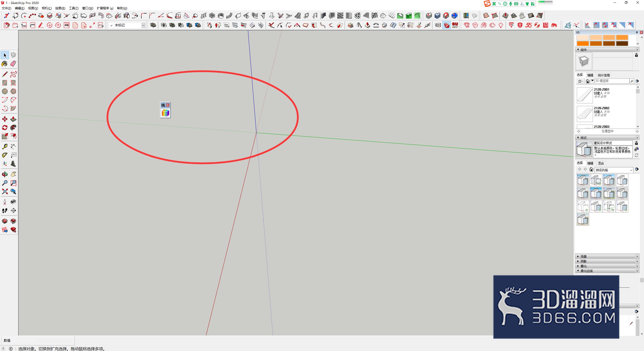This screenshot has height=351, width=644.
Task: Open the 绘图 menu
Action: 60,8
